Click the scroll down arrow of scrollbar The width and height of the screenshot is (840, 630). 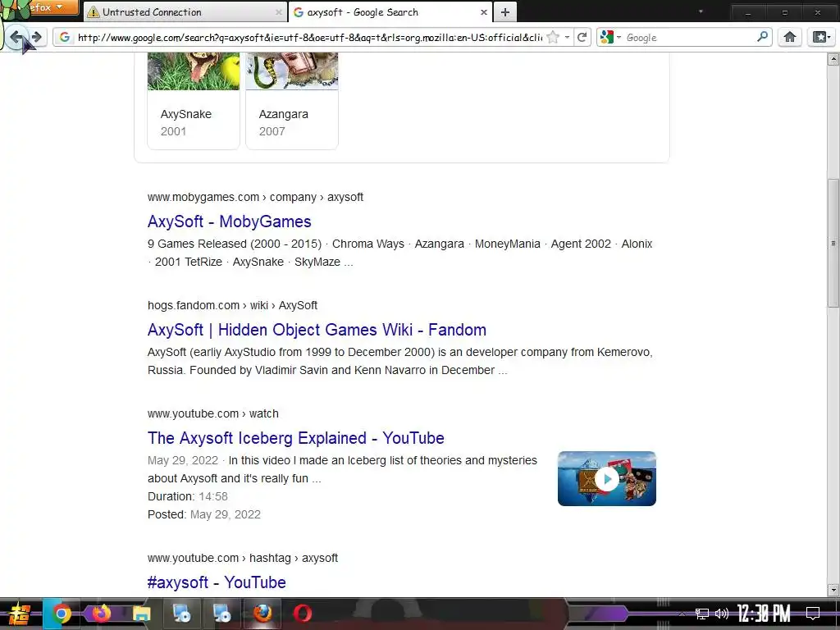[x=833, y=590]
